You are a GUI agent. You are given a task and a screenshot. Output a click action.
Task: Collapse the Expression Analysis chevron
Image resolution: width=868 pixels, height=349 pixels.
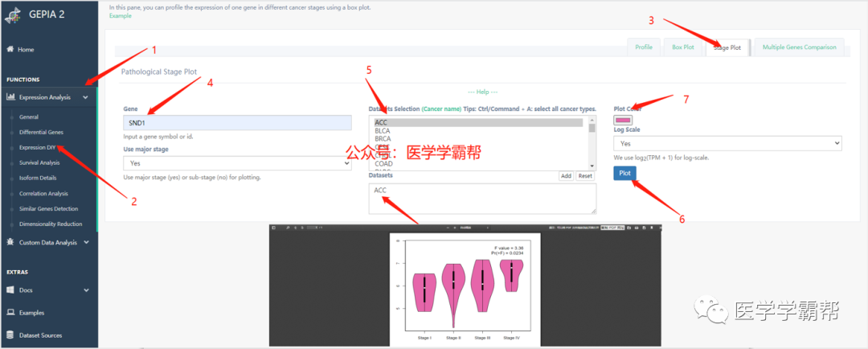[x=86, y=97]
